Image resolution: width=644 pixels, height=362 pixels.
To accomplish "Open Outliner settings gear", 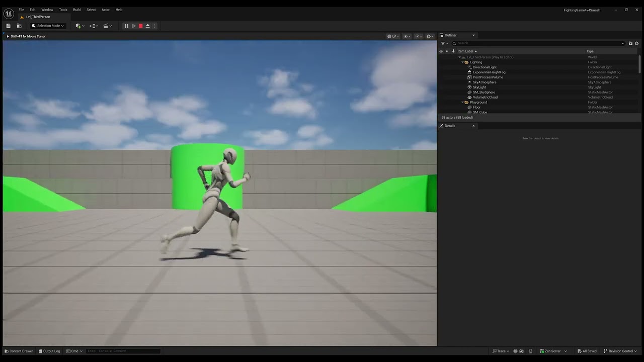I will [636, 43].
